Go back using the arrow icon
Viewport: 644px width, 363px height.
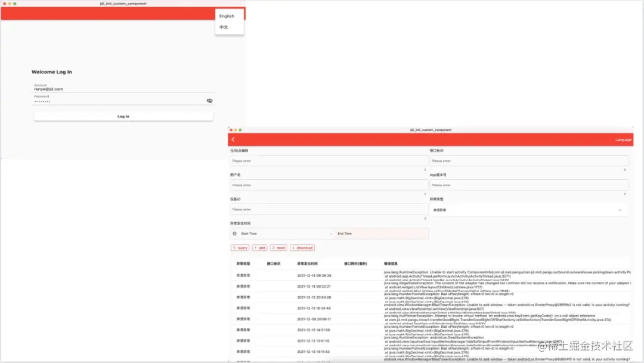tap(233, 139)
